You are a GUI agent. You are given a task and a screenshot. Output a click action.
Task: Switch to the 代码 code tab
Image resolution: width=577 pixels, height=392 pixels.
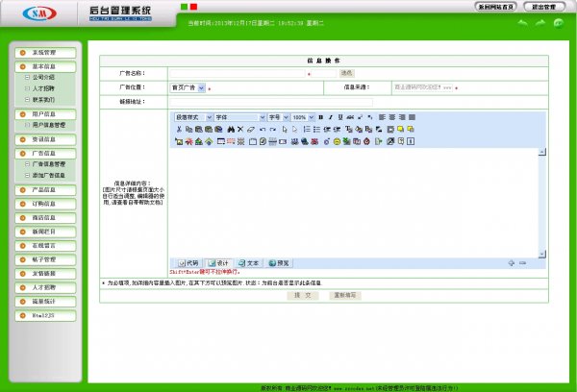click(188, 263)
